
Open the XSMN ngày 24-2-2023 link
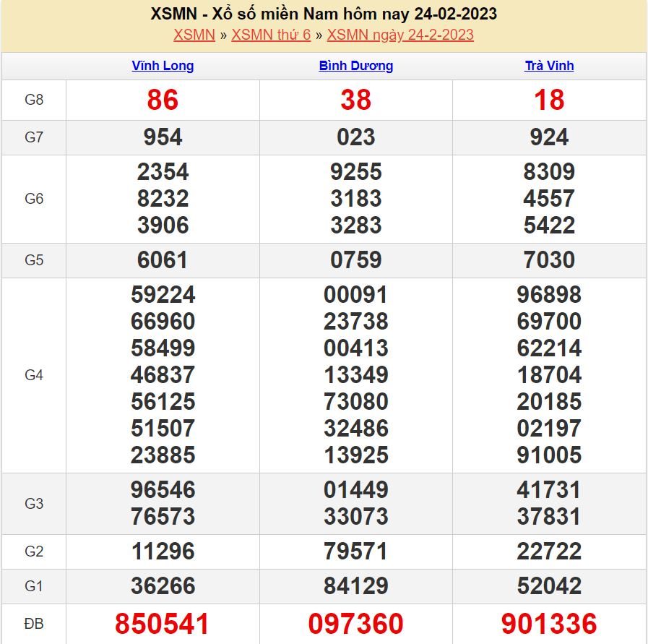point(400,35)
